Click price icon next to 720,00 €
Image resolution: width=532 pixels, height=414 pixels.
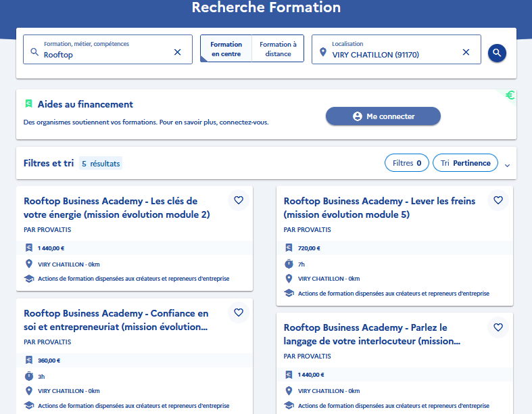[x=289, y=248]
